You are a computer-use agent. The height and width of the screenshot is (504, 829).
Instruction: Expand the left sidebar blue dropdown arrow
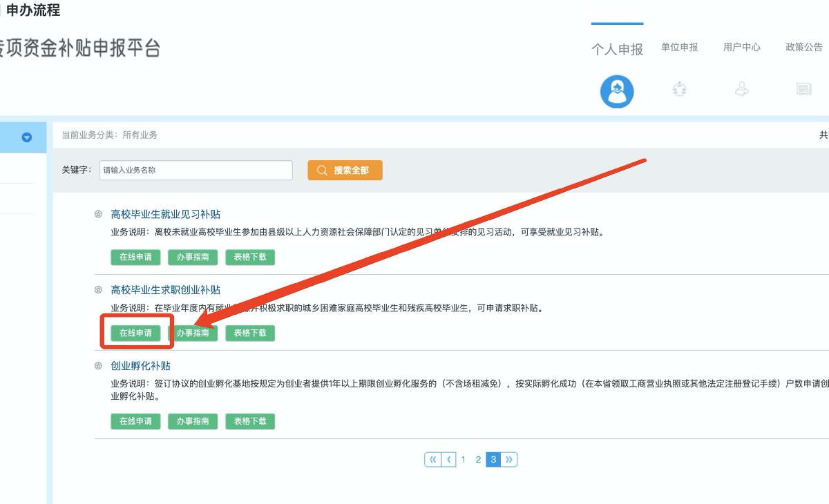coord(27,137)
